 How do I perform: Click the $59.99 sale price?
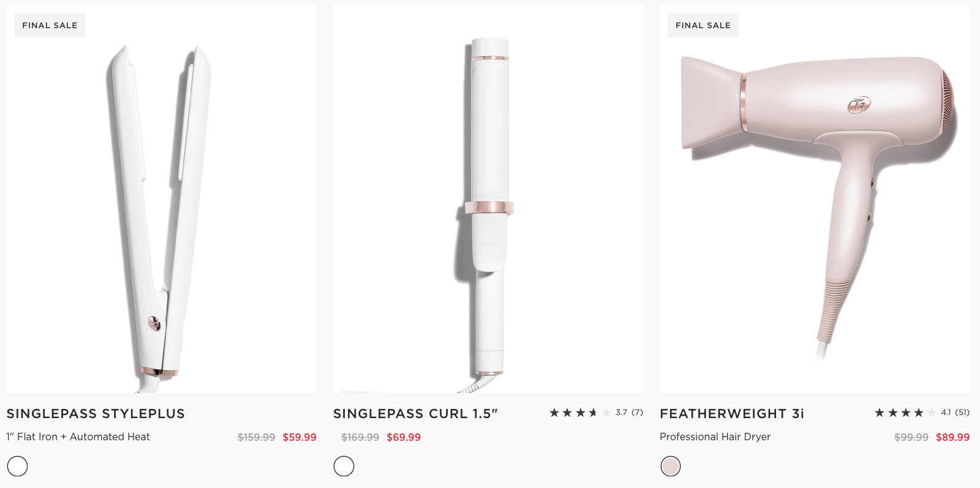coord(300,437)
